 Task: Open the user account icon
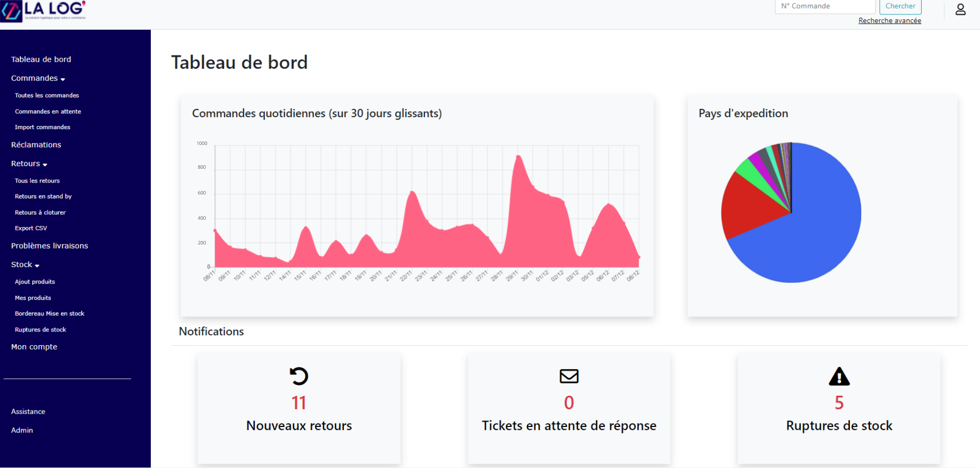(x=960, y=10)
